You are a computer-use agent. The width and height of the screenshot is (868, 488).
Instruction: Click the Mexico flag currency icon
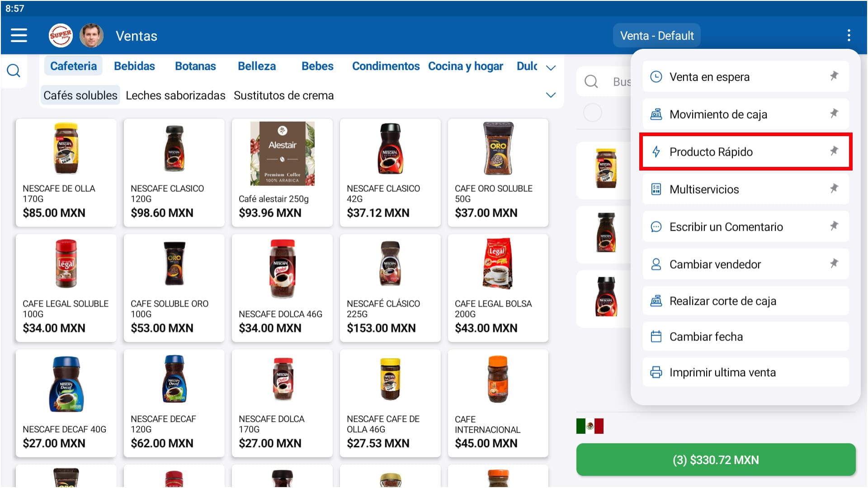(590, 426)
